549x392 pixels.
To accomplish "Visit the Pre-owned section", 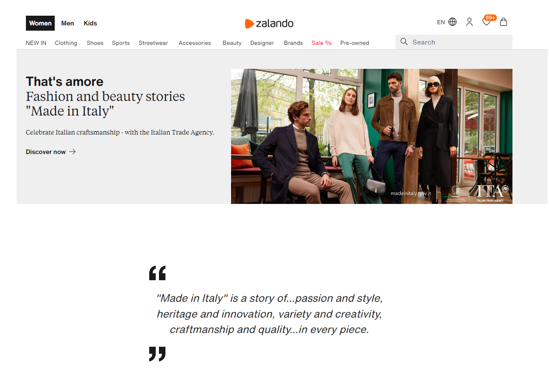I will click(354, 43).
